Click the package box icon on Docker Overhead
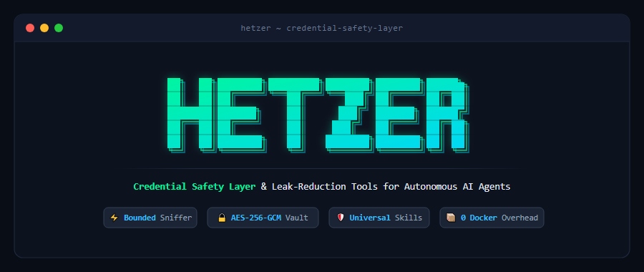This screenshot has height=272, width=644. tap(451, 218)
